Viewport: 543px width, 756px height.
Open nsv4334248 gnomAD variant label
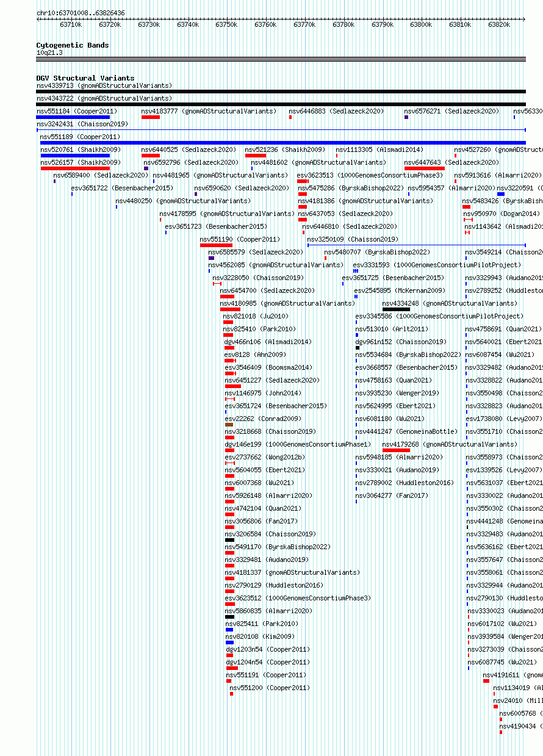point(450,303)
